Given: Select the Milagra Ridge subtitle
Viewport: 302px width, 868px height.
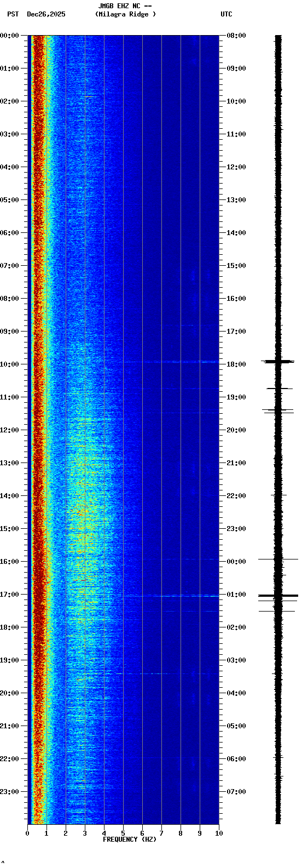Looking at the screenshot, I should pyautogui.click(x=125, y=14).
